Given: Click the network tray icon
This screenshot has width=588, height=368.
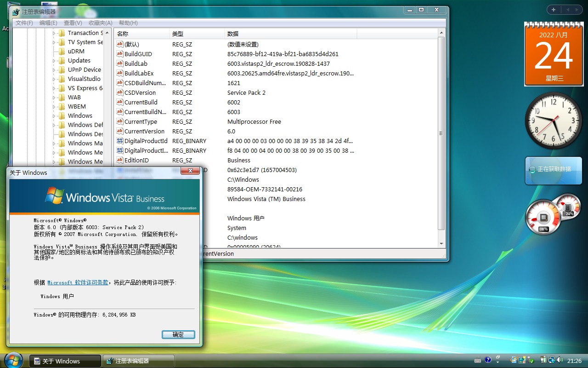Looking at the screenshot, I should (x=551, y=361).
